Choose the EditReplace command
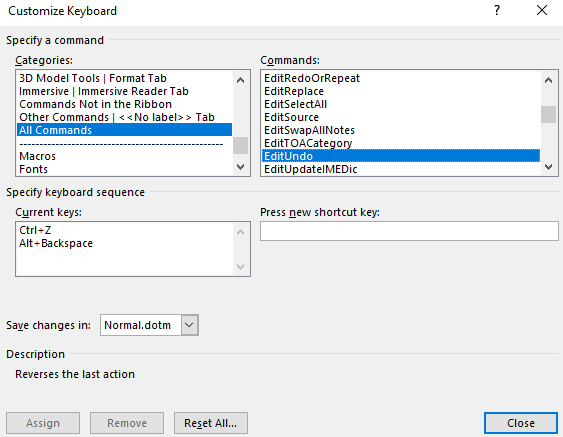Image resolution: width=563 pixels, height=437 pixels. pos(294,91)
